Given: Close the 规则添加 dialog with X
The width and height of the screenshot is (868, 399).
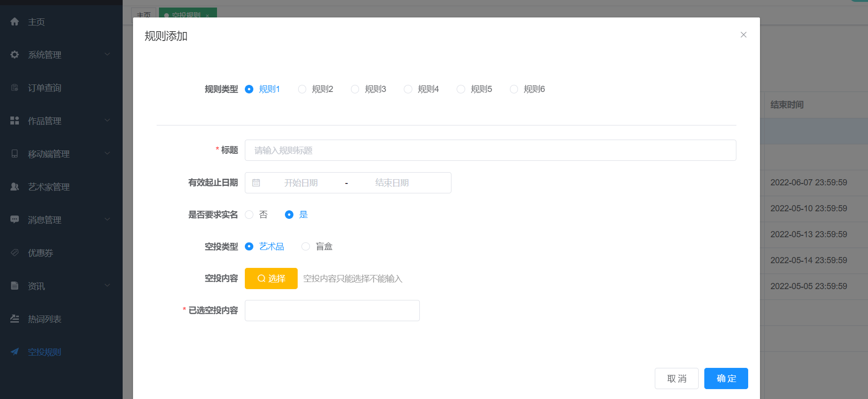Looking at the screenshot, I should click(743, 35).
